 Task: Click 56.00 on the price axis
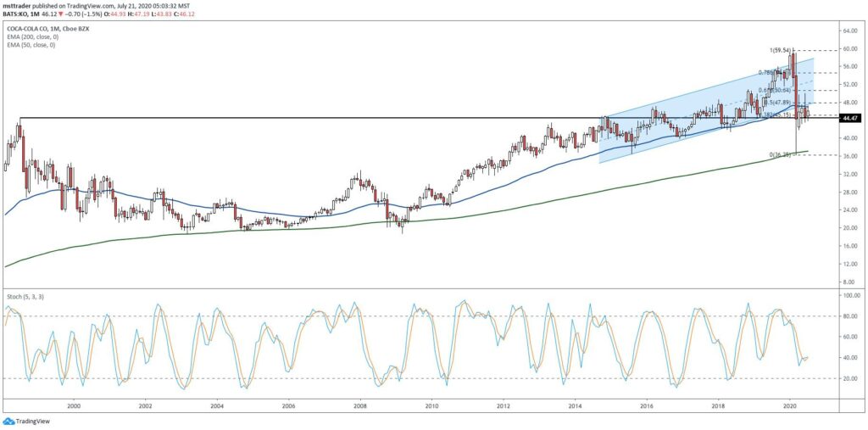point(849,66)
